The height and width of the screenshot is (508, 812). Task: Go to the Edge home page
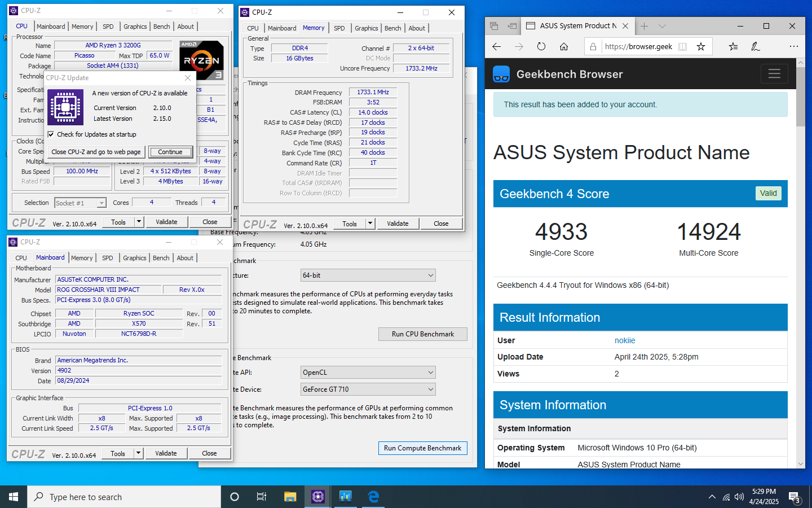[x=564, y=47]
